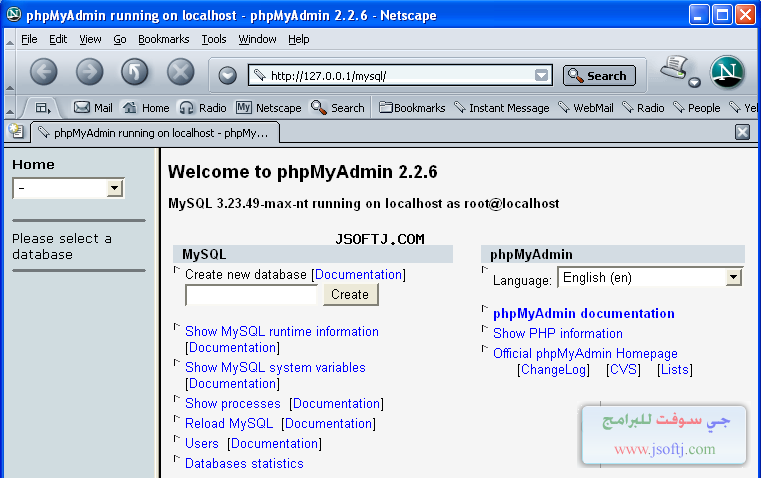Screen dimensions: 761x478
Task: Open My Netscape toolbar item
Action: tap(268, 108)
